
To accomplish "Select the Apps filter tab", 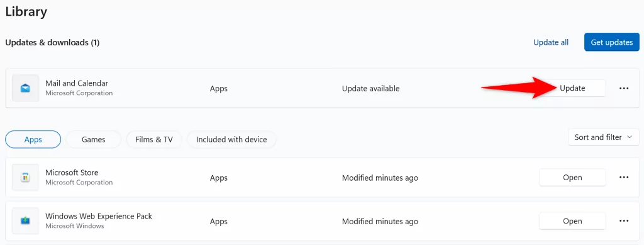I will 33,139.
